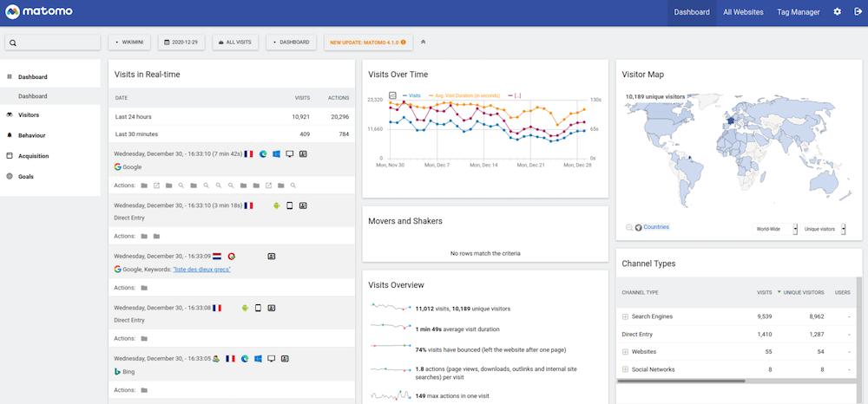Click the Bing referrer icon
Viewport: 868px width, 404px height.
[118, 372]
